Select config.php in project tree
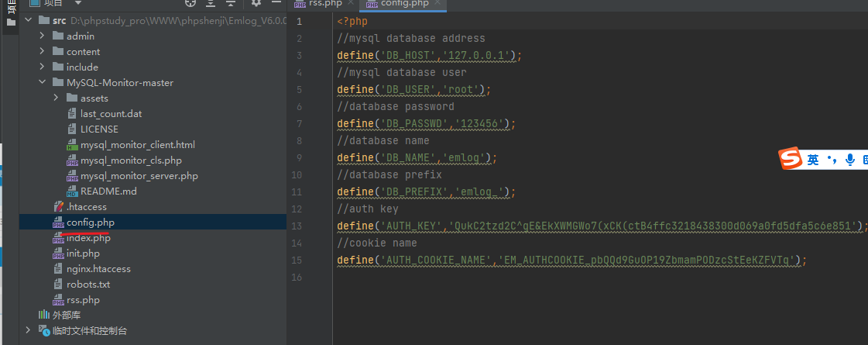This screenshot has height=345, width=868. tap(91, 223)
